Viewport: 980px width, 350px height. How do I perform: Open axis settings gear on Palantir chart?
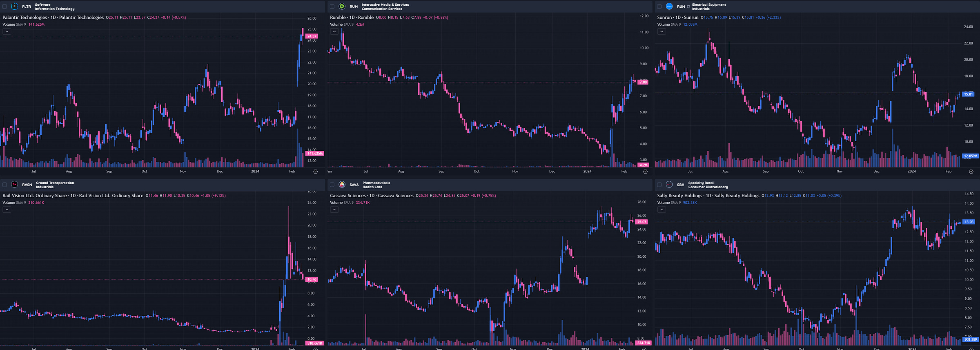(x=315, y=172)
